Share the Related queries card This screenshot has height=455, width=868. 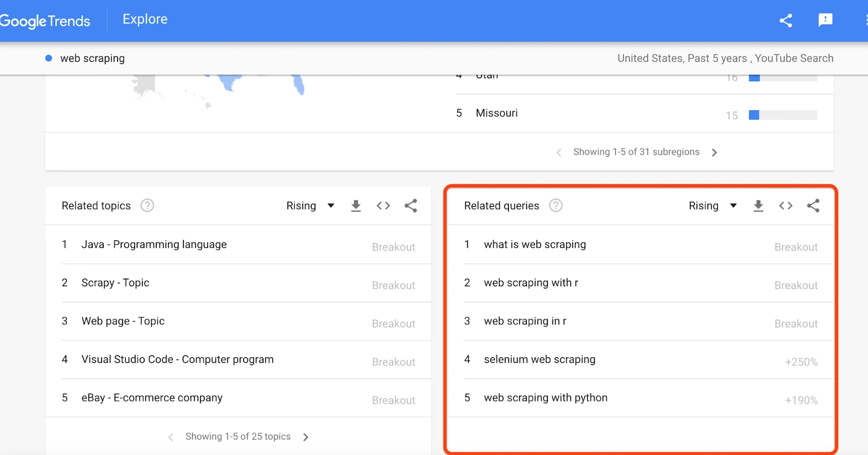click(x=813, y=206)
